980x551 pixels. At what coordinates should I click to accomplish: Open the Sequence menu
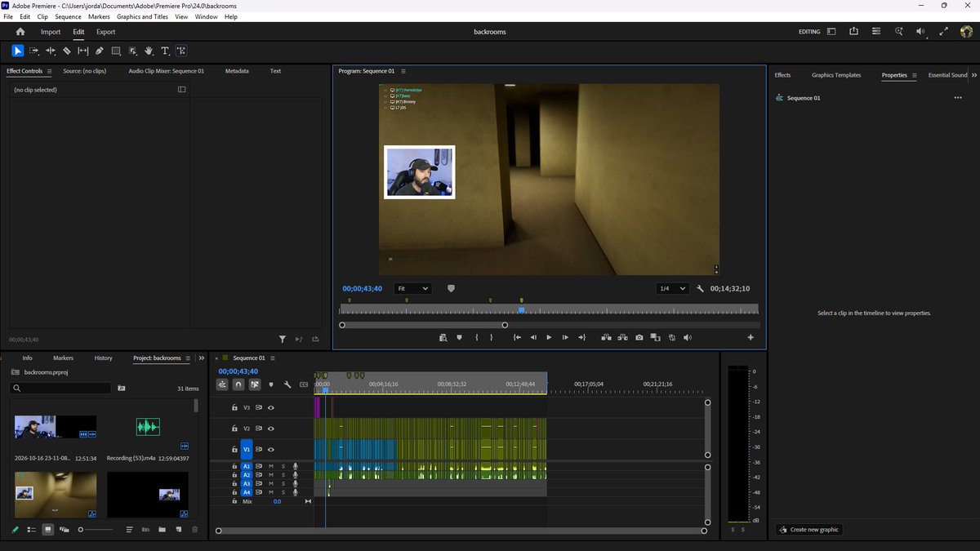pyautogui.click(x=68, y=16)
